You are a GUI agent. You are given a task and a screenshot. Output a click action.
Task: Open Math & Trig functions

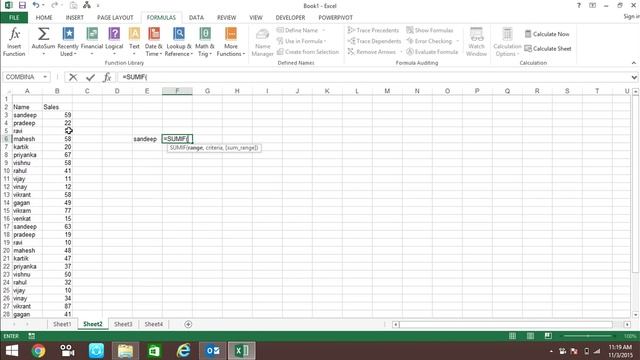[x=205, y=42]
